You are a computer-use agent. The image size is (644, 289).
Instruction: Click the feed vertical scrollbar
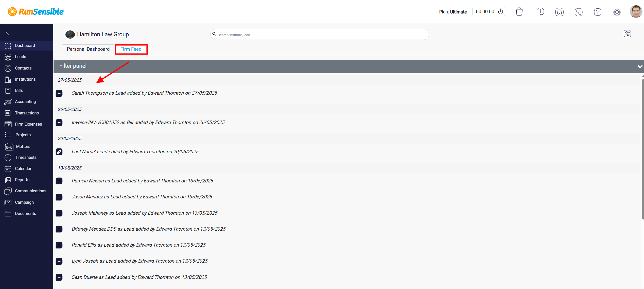point(642,150)
